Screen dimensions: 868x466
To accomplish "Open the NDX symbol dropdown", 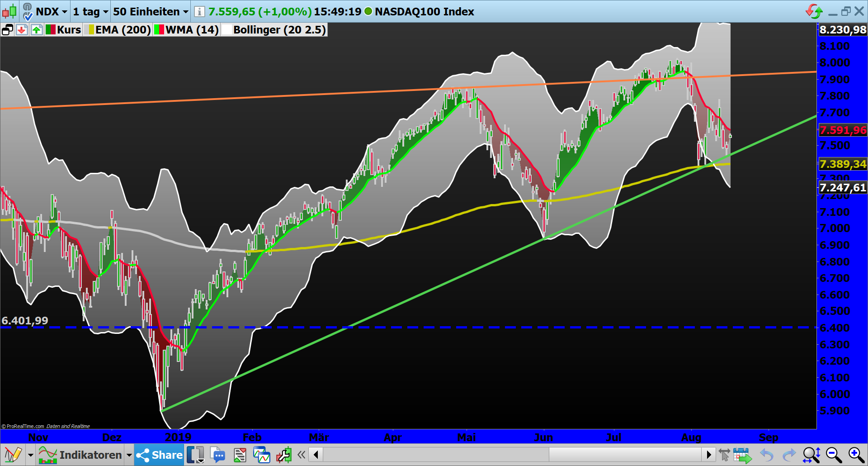I will (x=52, y=12).
